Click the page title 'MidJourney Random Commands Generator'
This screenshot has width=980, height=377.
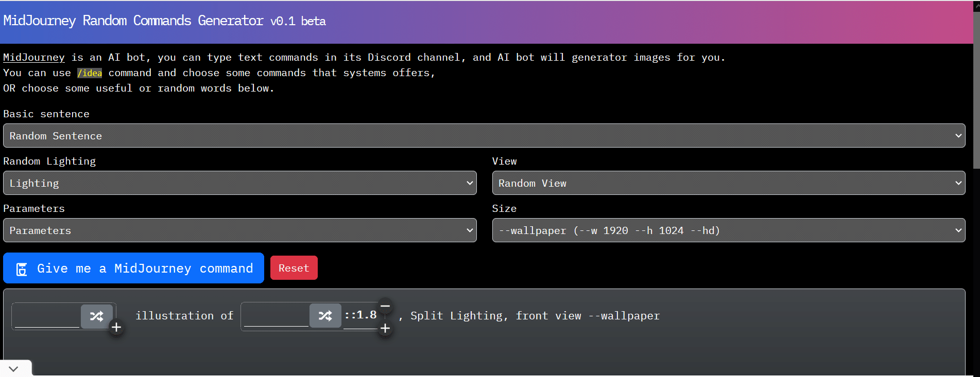coord(133,21)
